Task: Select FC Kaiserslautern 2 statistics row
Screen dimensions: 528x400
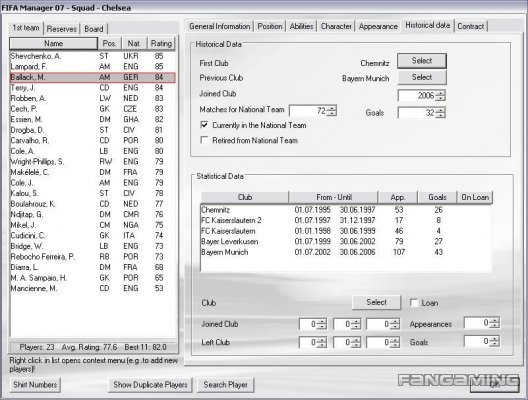Action: coord(346,220)
